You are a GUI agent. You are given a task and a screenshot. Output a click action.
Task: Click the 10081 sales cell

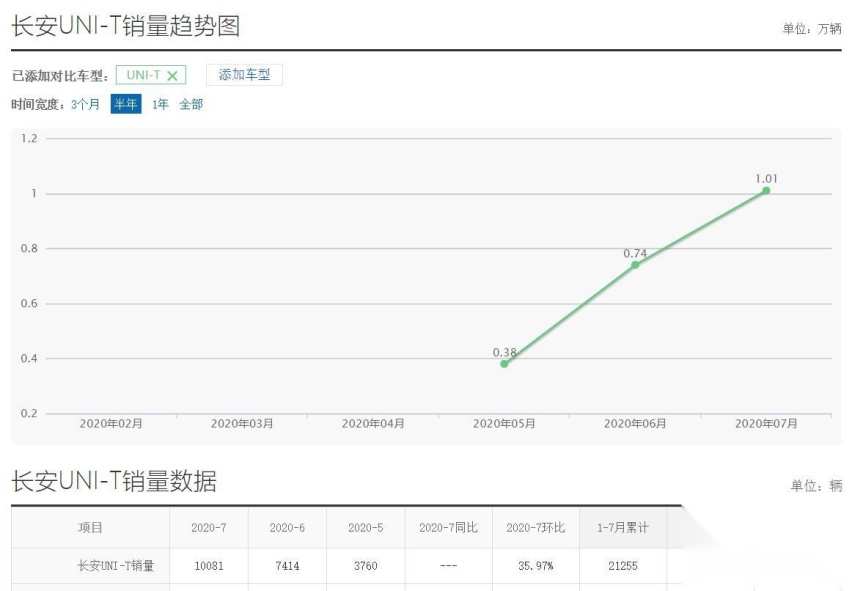[x=209, y=566]
